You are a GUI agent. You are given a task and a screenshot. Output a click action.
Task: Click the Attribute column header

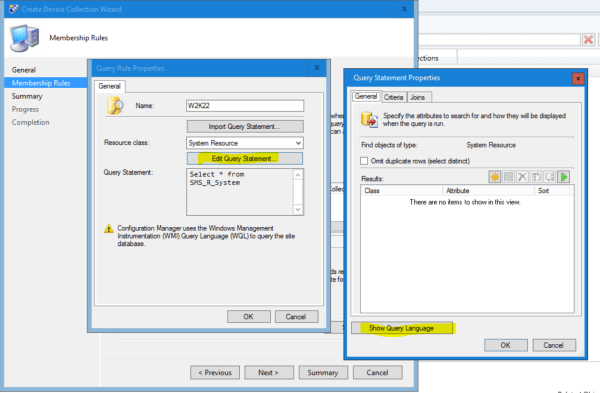[488, 191]
